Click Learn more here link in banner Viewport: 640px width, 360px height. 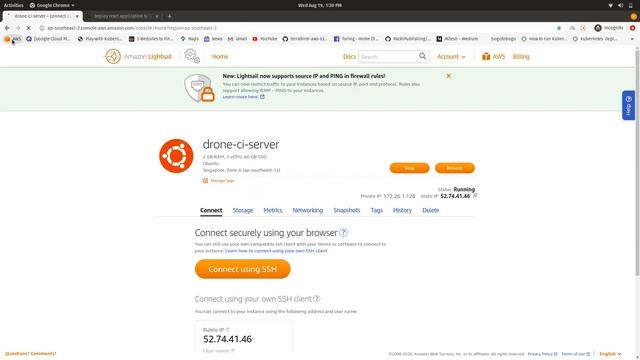coord(243,97)
